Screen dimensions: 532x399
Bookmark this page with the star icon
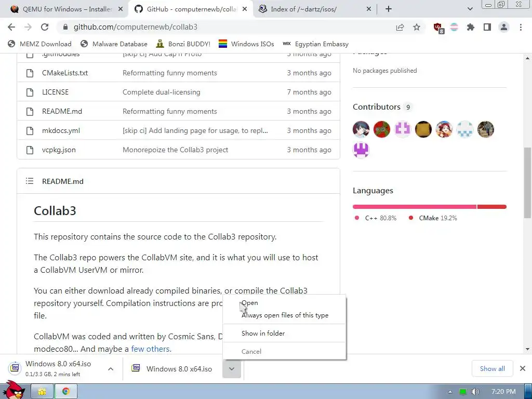417,27
